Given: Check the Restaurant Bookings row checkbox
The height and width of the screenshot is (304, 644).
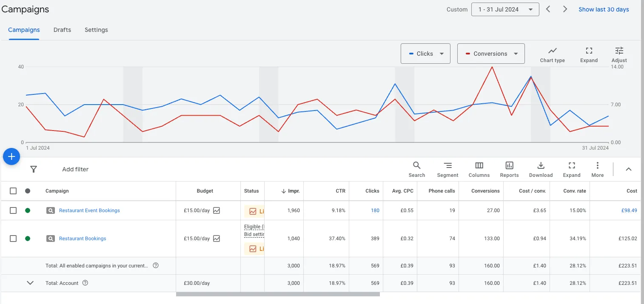Looking at the screenshot, I should click(x=13, y=239).
